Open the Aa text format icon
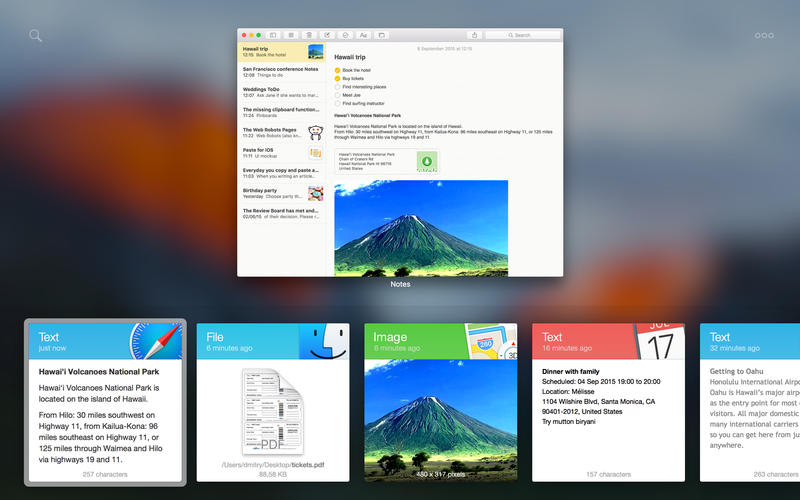This screenshot has height=500, width=800. pyautogui.click(x=363, y=35)
